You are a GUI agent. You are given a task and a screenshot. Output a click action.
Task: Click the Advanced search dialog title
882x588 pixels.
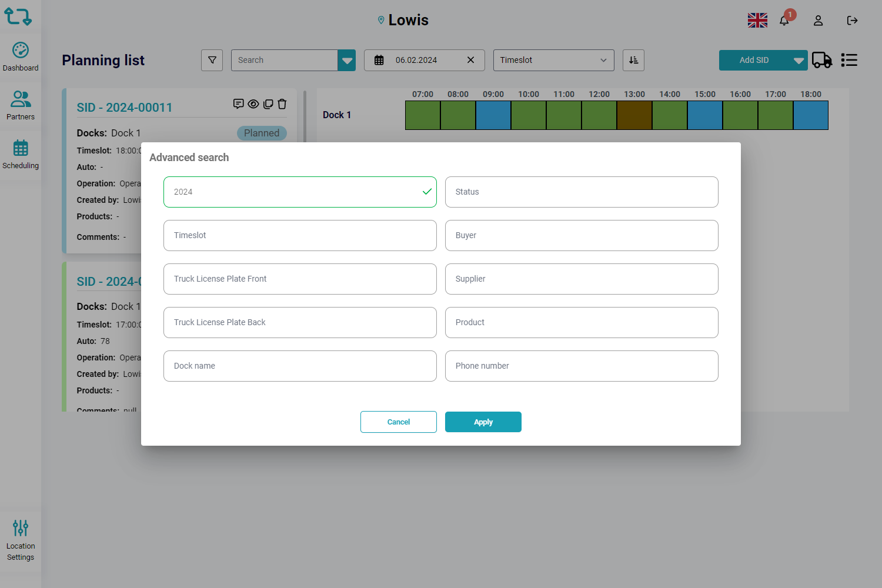[x=189, y=158]
